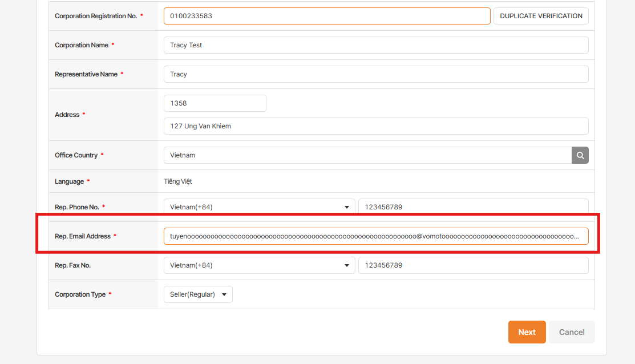Click the Address label
The height and width of the screenshot is (364, 635).
67,115
